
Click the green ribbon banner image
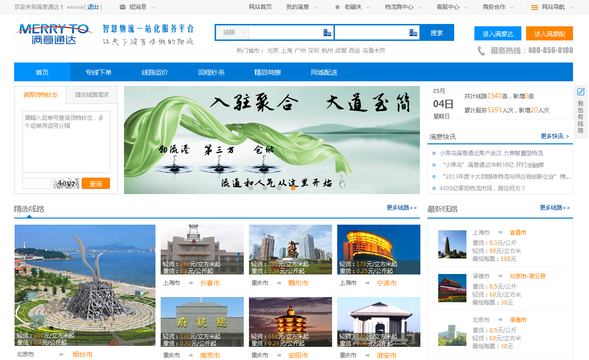[x=272, y=140]
